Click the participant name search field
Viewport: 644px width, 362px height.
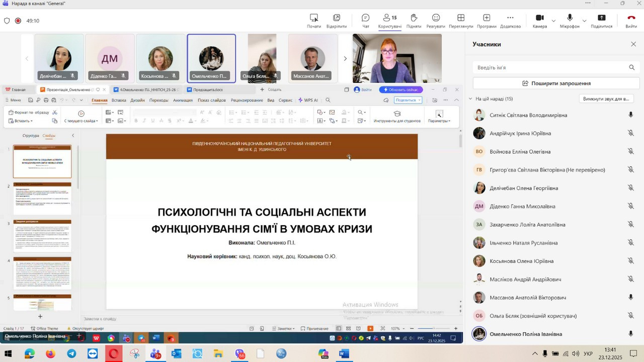[551, 67]
